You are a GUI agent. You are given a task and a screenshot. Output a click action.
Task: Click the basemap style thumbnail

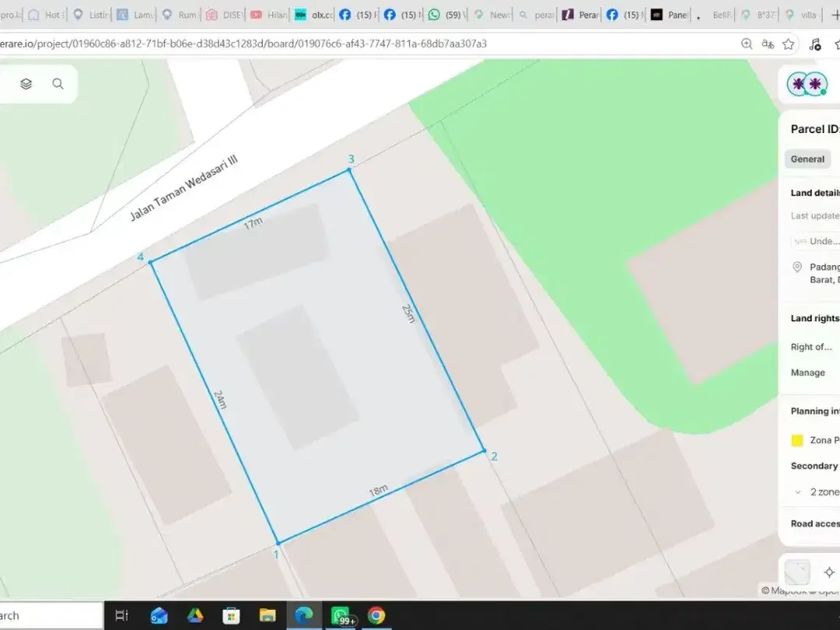click(x=797, y=572)
